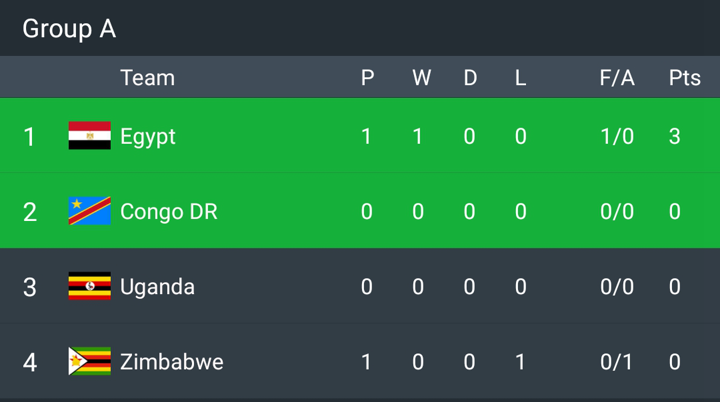This screenshot has width=720, height=402.
Task: Select the Zimbabwe team name
Action: pyautogui.click(x=172, y=362)
